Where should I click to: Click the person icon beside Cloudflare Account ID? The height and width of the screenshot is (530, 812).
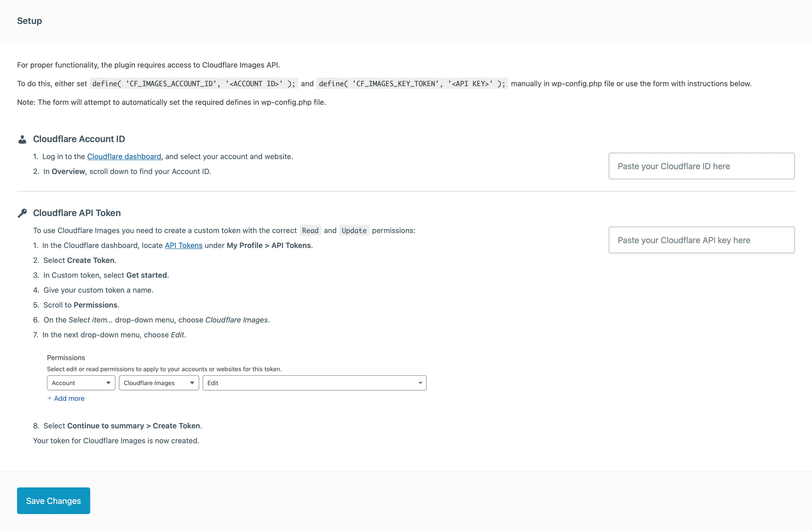pyautogui.click(x=22, y=139)
